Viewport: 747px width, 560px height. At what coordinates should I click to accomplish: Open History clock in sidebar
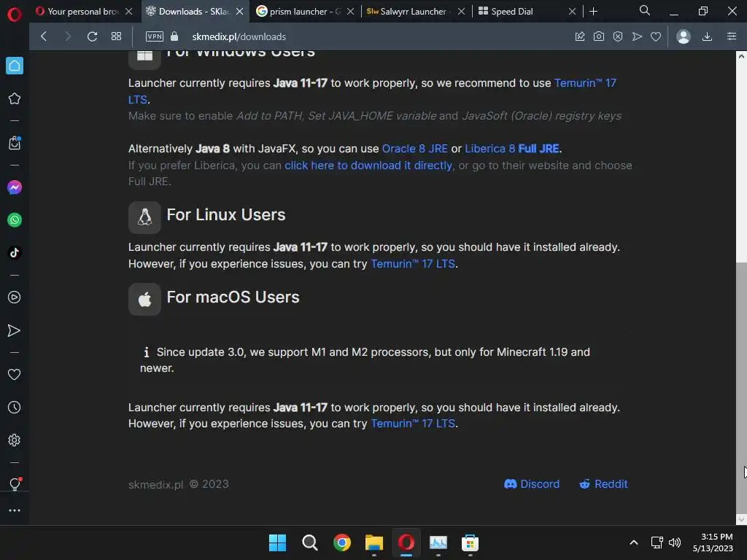15,408
